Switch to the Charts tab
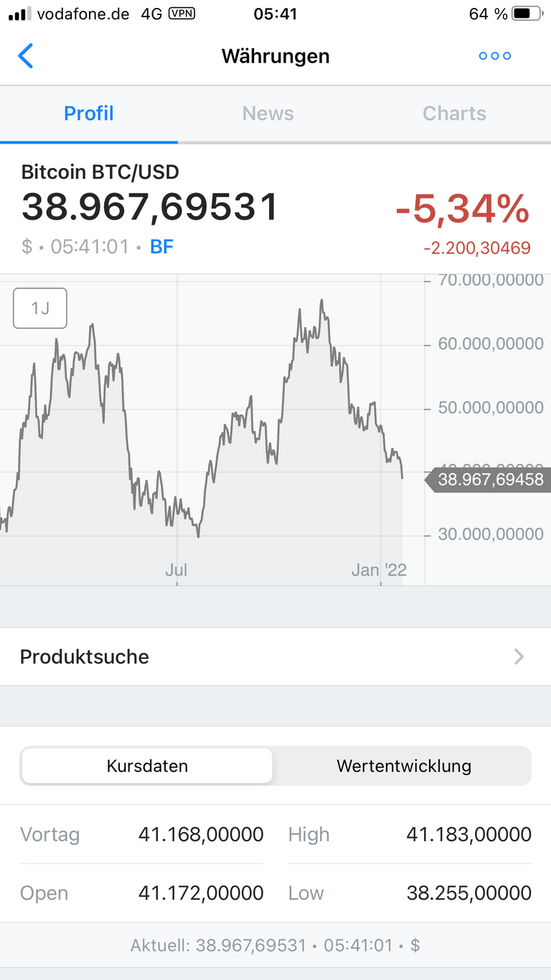Viewport: 551px width, 980px height. pos(454,113)
